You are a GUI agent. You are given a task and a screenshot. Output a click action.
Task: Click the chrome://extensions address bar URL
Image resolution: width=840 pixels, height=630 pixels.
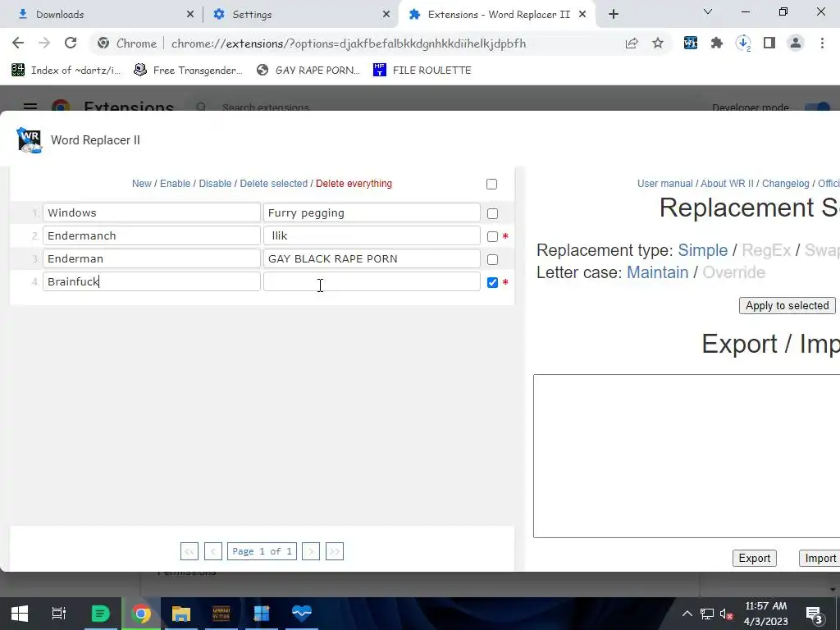[x=348, y=43]
